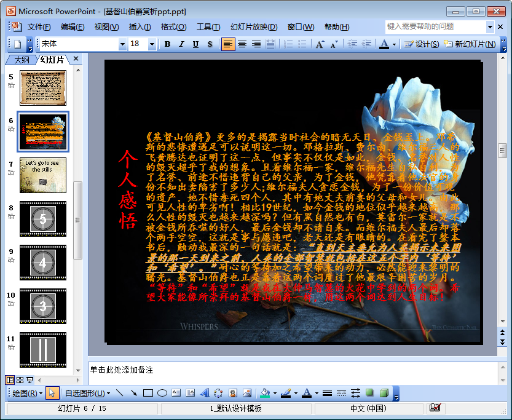This screenshot has width=512, height=420.
Task: Center align text
Action: [x=242, y=44]
